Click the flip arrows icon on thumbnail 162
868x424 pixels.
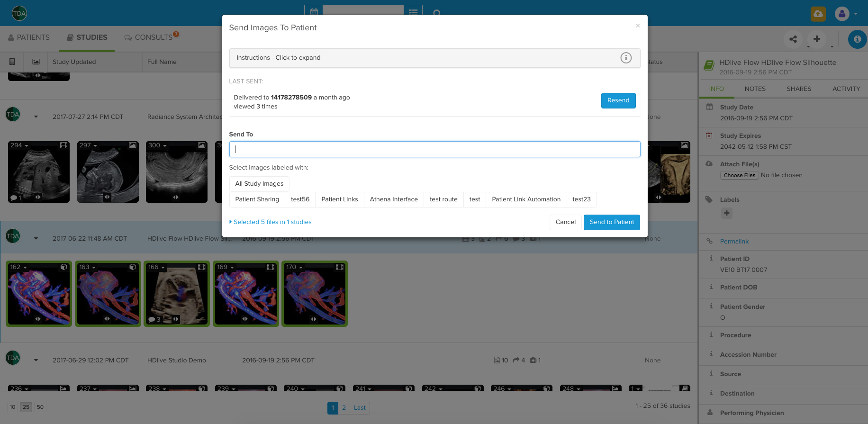[x=38, y=319]
